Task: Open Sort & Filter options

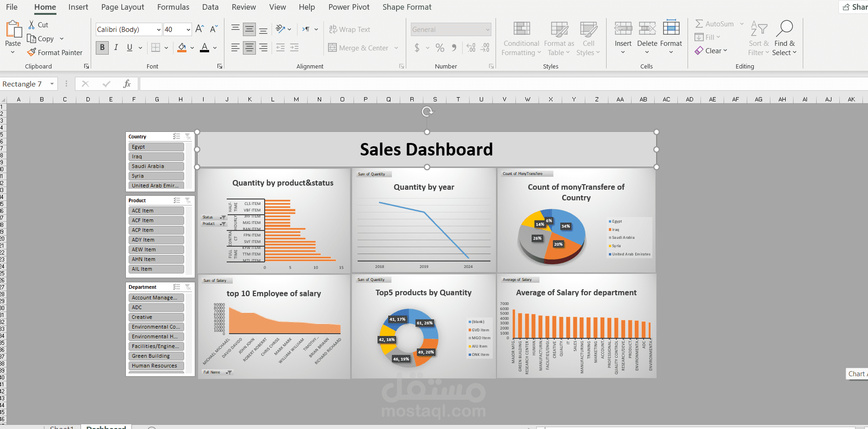Action: pyautogui.click(x=758, y=38)
